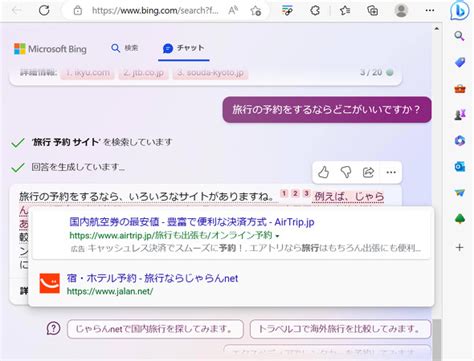Click the browser refresh button
The image size is (474, 361).
44,10
